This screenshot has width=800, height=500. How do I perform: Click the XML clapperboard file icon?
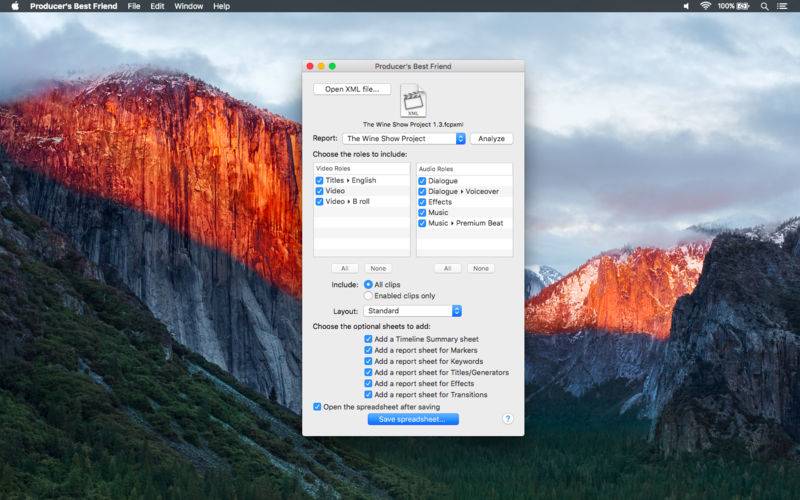click(413, 101)
